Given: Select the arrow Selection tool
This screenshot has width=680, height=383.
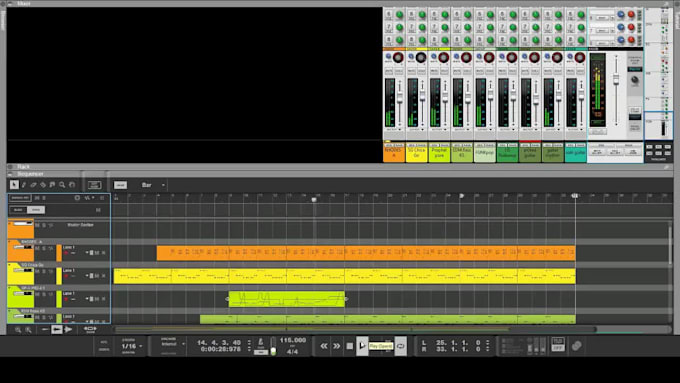Looking at the screenshot, I should point(14,185).
